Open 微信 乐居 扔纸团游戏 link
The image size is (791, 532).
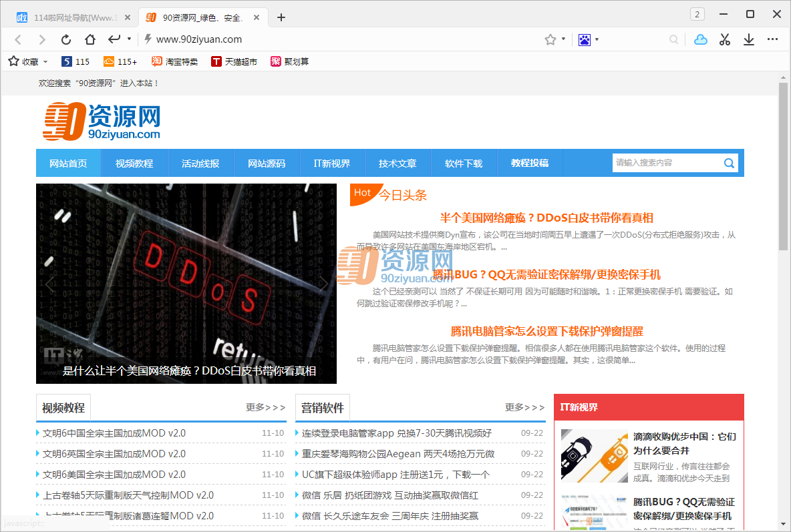(x=390, y=495)
